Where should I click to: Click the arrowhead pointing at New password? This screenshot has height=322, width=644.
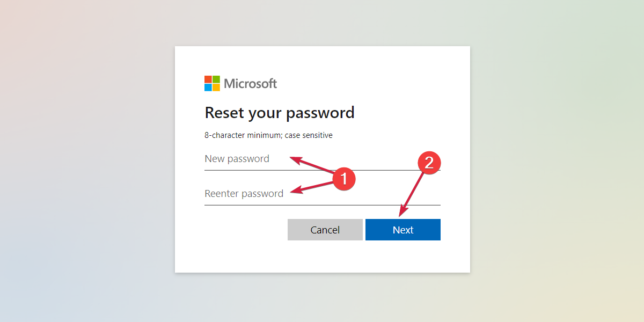pyautogui.click(x=294, y=159)
